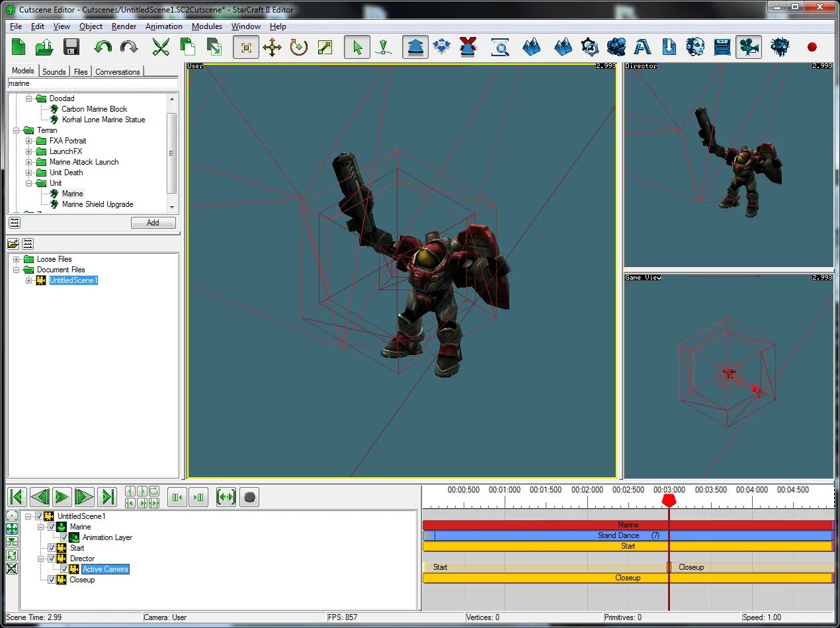The image size is (840, 628).
Task: Choose the Move tool with four arrows
Action: (272, 48)
